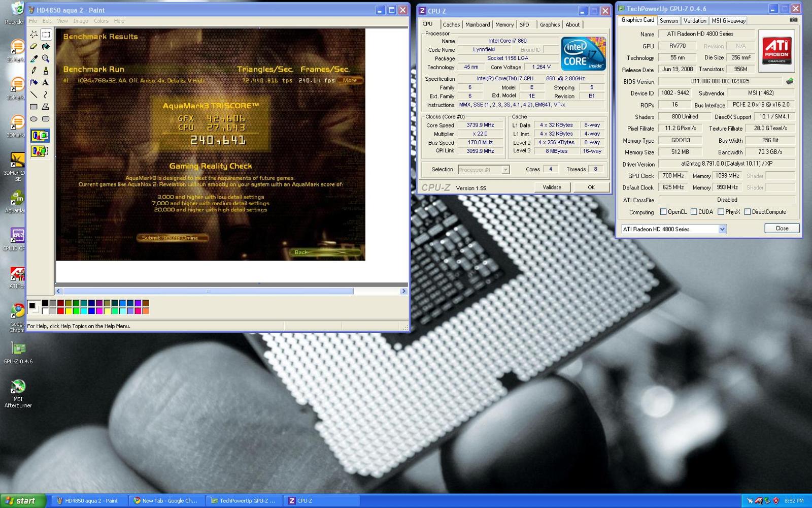Click the Paint horizontal scrollbar thumb
The image size is (812, 508).
click(x=208, y=291)
